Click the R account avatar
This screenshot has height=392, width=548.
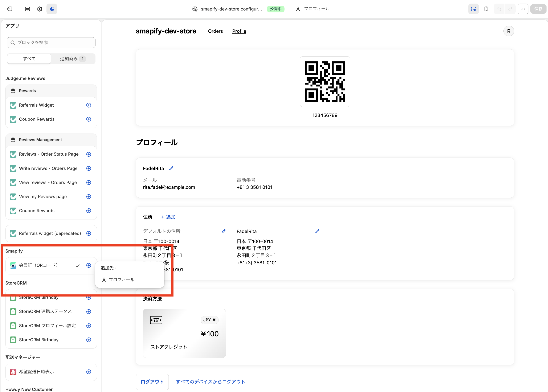click(509, 31)
